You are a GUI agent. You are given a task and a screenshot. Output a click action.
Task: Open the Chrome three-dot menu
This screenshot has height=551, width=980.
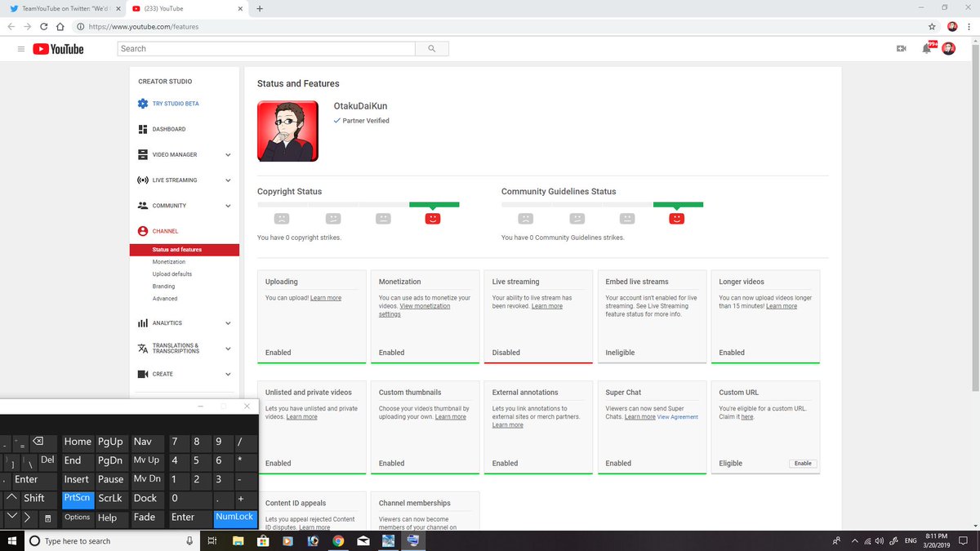click(x=969, y=26)
